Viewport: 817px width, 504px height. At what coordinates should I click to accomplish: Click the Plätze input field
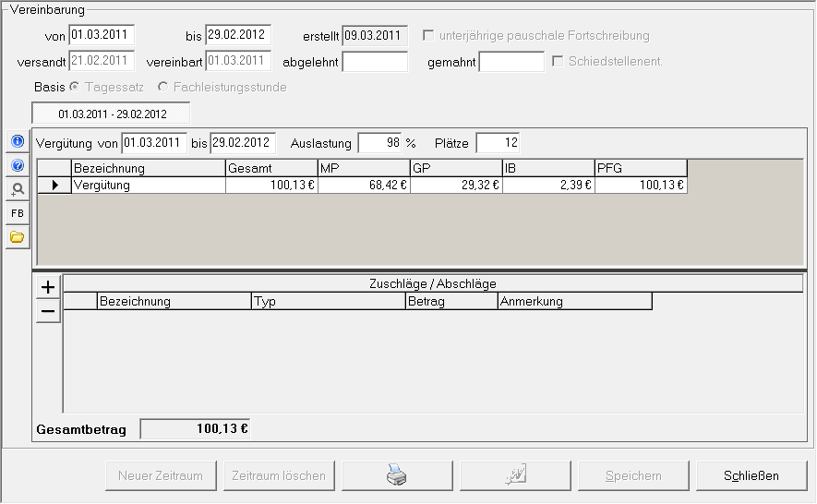[x=498, y=143]
